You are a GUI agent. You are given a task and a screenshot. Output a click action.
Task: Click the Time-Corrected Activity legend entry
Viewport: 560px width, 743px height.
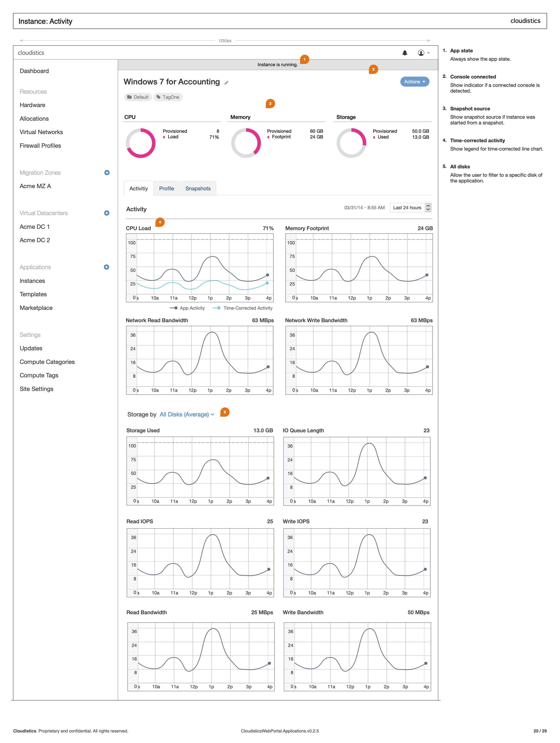[243, 308]
